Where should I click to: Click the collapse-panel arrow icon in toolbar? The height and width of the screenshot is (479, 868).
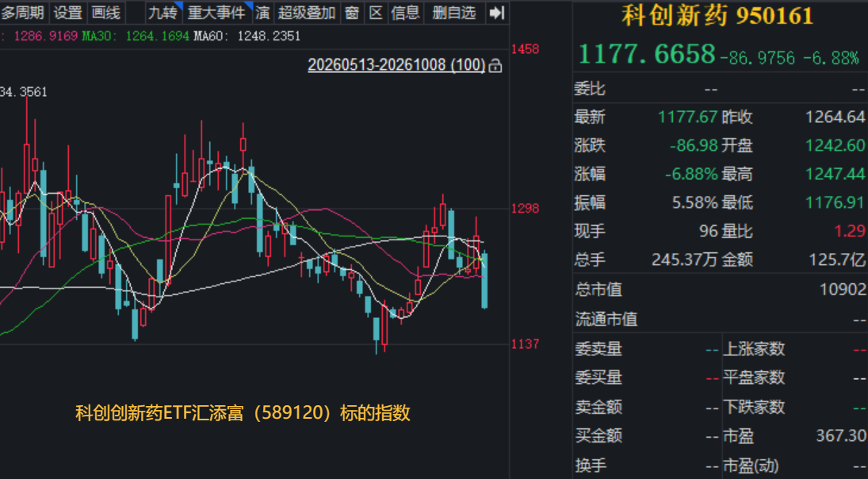click(x=497, y=13)
